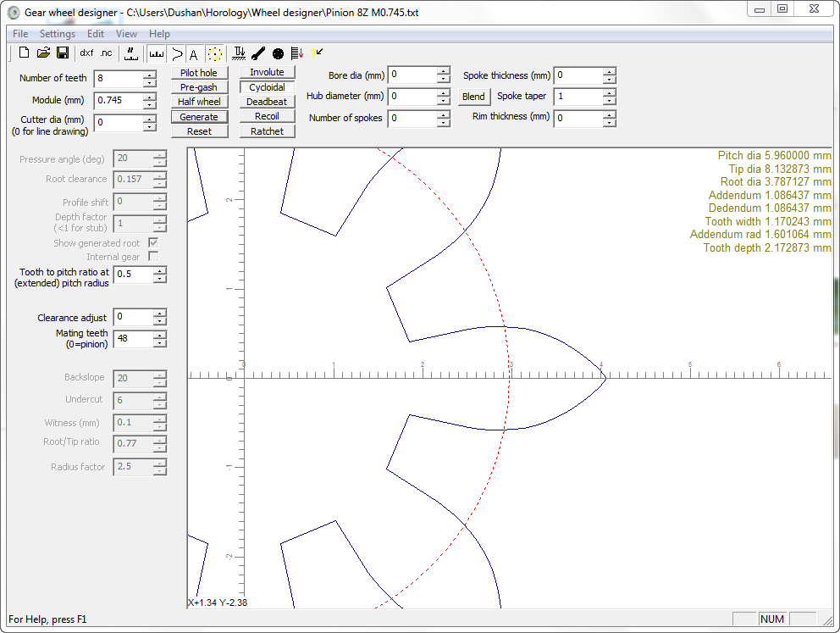
Task: Click the .nc export toolbar icon
Action: 105,53
